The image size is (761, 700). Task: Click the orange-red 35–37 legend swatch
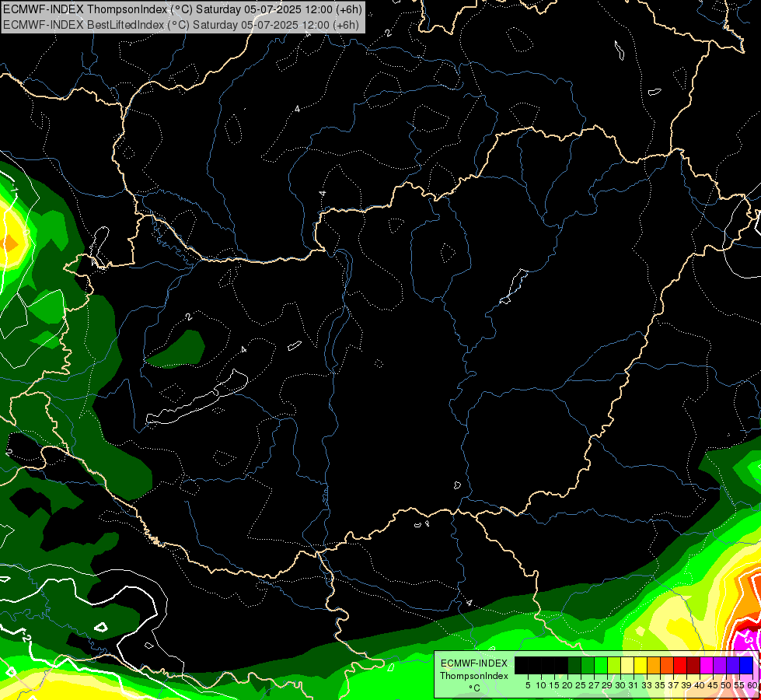666,666
